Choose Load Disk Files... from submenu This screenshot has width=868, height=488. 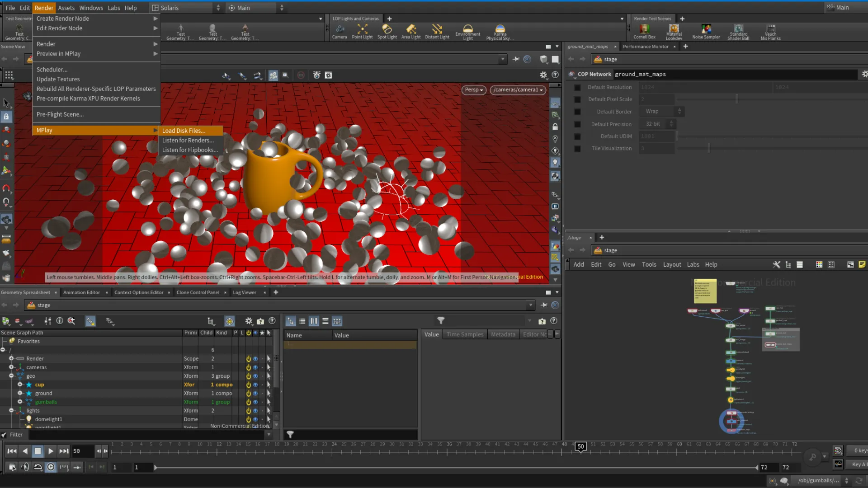(184, 131)
